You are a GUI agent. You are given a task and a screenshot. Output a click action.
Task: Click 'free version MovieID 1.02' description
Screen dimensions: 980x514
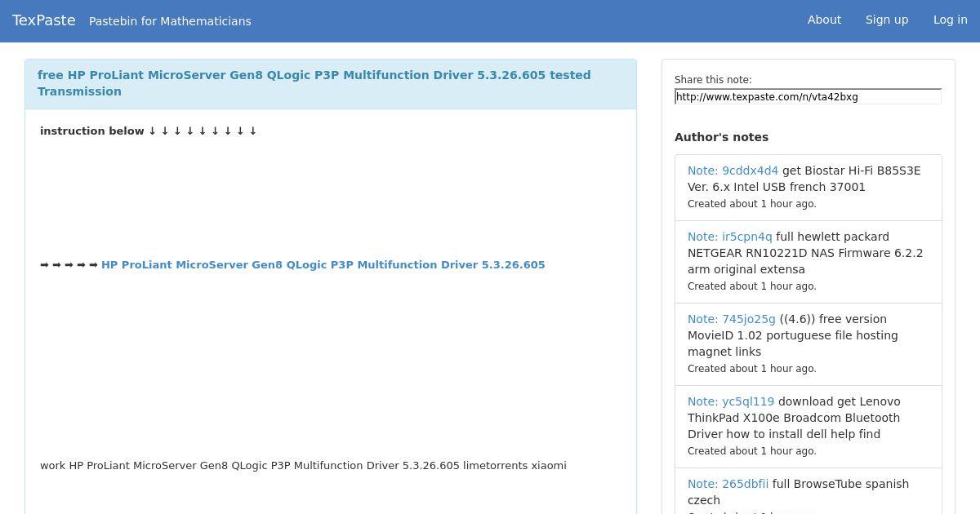click(x=793, y=335)
